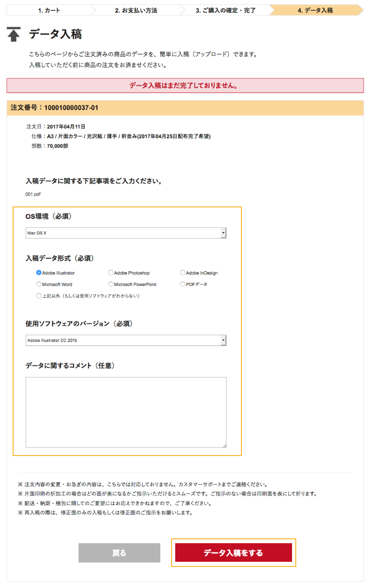Viewport: 375px width, 588px height.
Task: Click inside the data comment text area
Action: click(126, 412)
